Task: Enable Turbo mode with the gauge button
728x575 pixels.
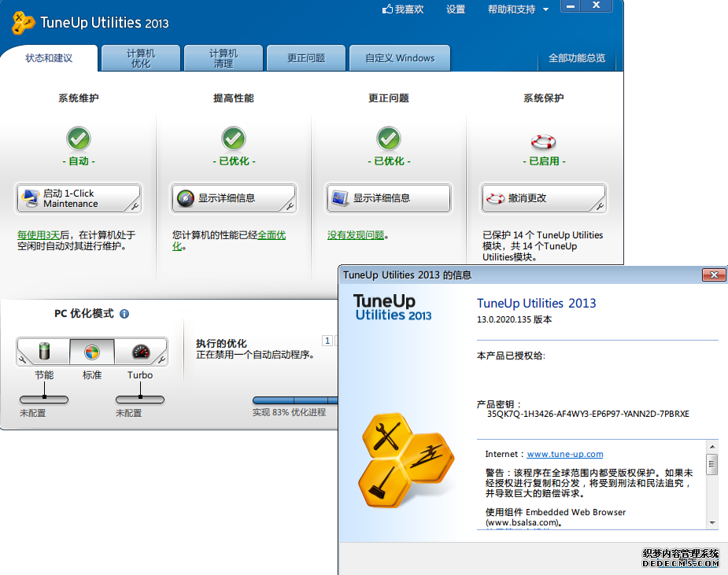Action: point(140,352)
